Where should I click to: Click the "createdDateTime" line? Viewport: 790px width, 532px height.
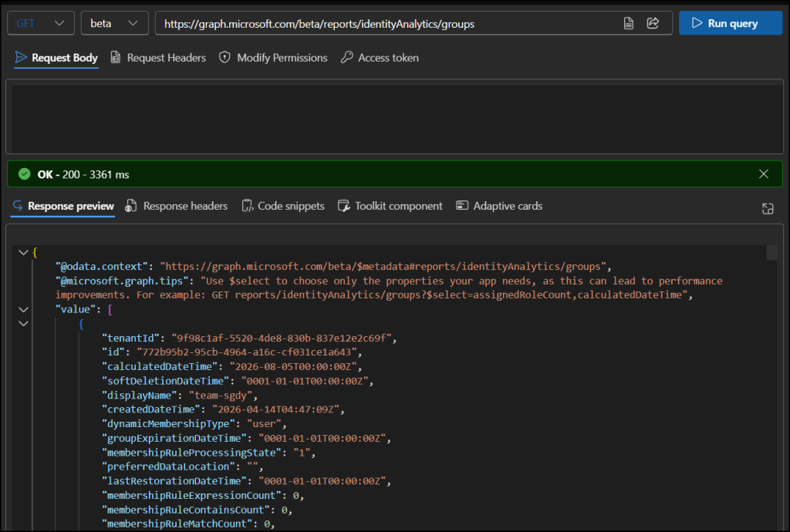tap(223, 409)
